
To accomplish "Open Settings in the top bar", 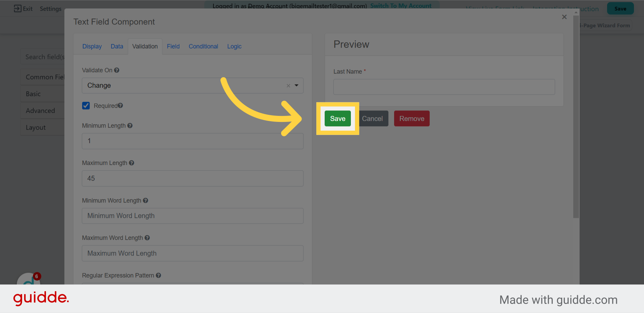I will tap(51, 9).
